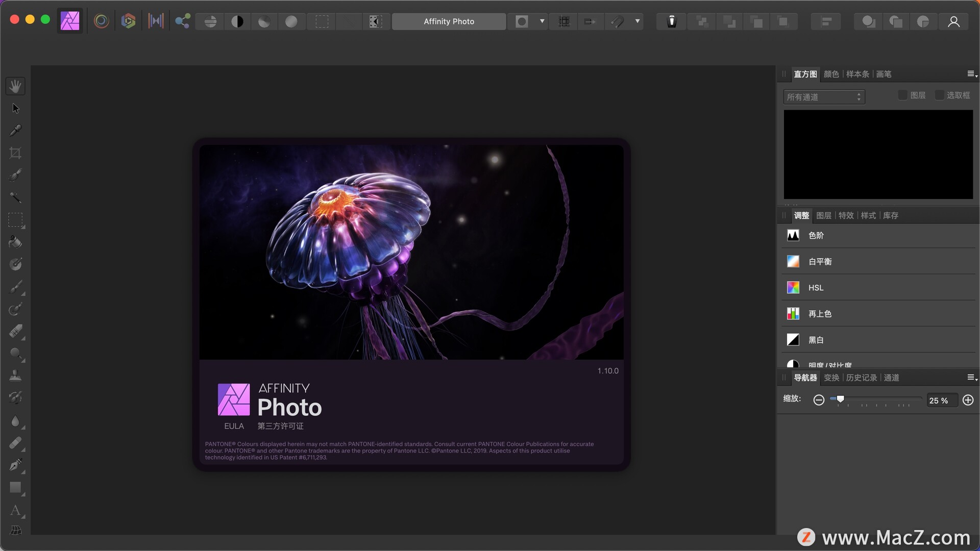The width and height of the screenshot is (980, 551).
Task: Open the 所有通道 channel dropdown
Action: [824, 97]
